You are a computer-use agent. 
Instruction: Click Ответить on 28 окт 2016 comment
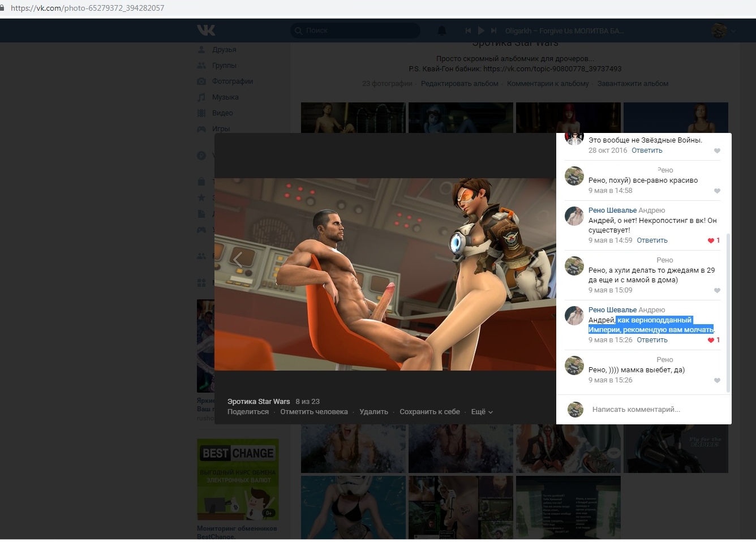click(647, 150)
